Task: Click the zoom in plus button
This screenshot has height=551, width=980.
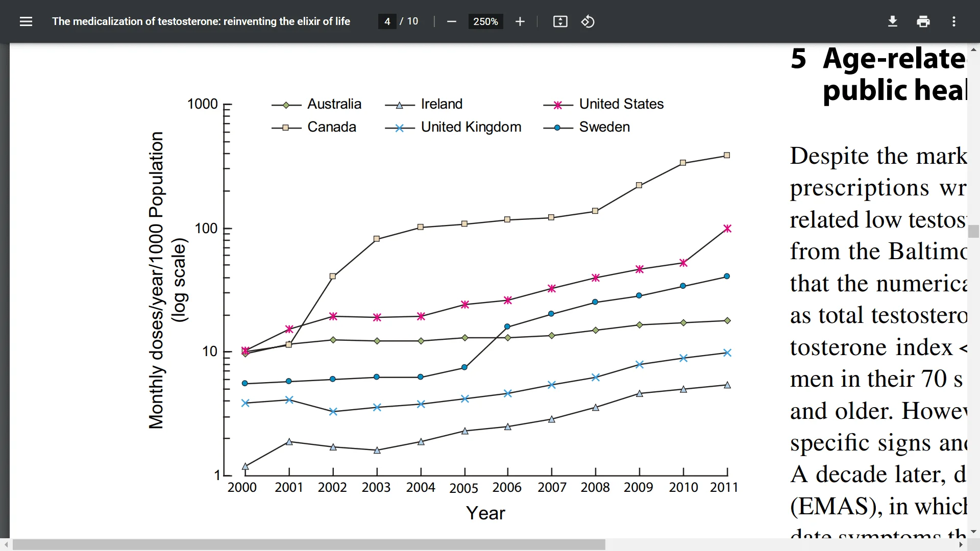Action: 520,21
